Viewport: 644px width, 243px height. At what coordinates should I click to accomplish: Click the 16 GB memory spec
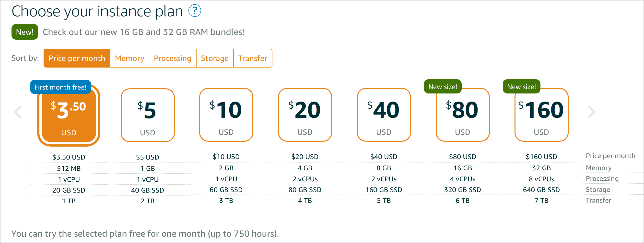(x=462, y=168)
